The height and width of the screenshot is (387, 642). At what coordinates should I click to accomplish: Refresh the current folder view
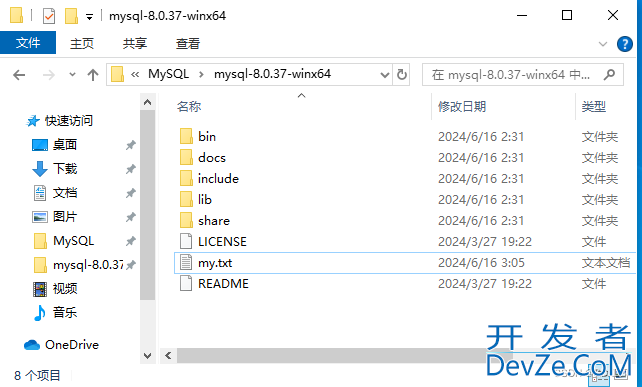click(402, 75)
